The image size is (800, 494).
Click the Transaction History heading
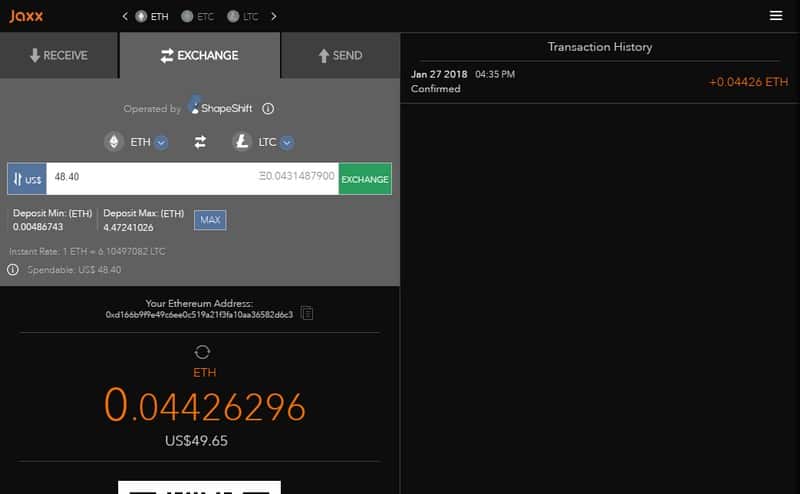600,47
